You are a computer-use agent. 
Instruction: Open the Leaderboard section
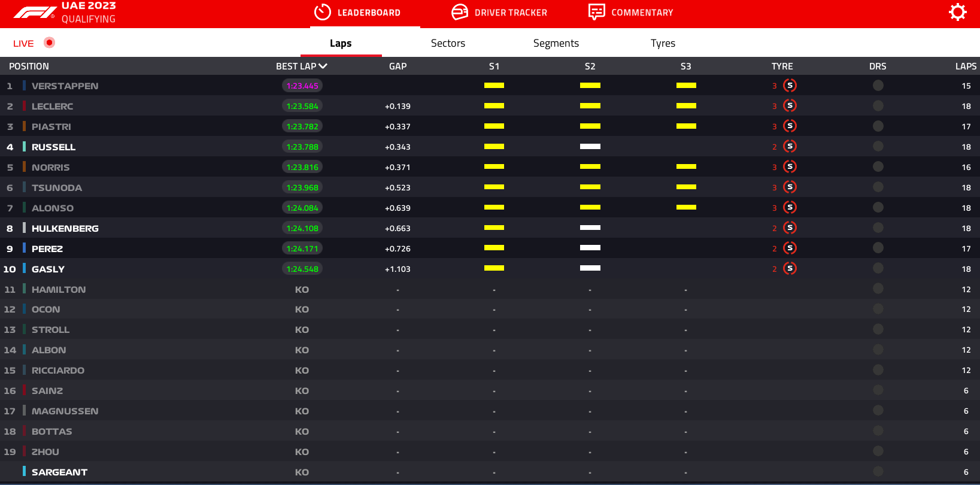[369, 13]
